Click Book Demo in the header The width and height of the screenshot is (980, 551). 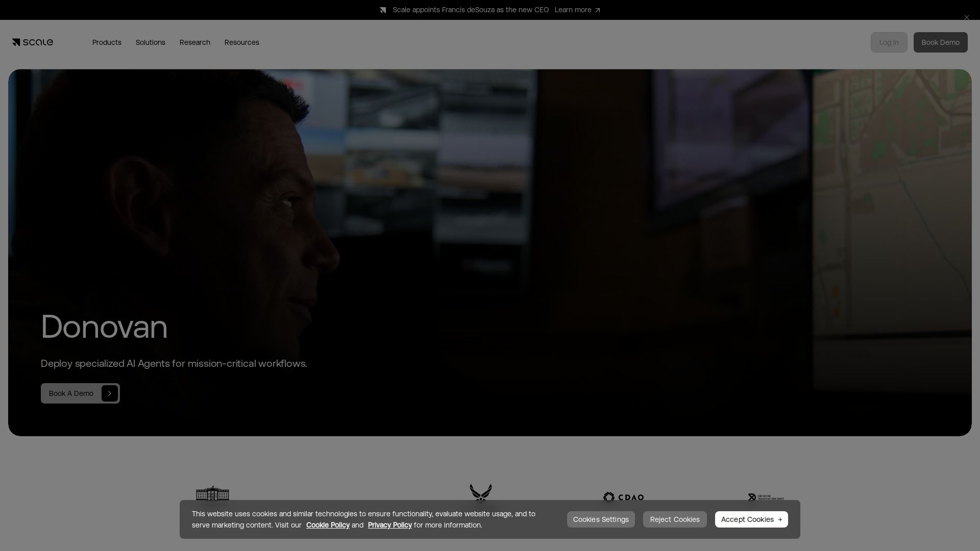941,42
